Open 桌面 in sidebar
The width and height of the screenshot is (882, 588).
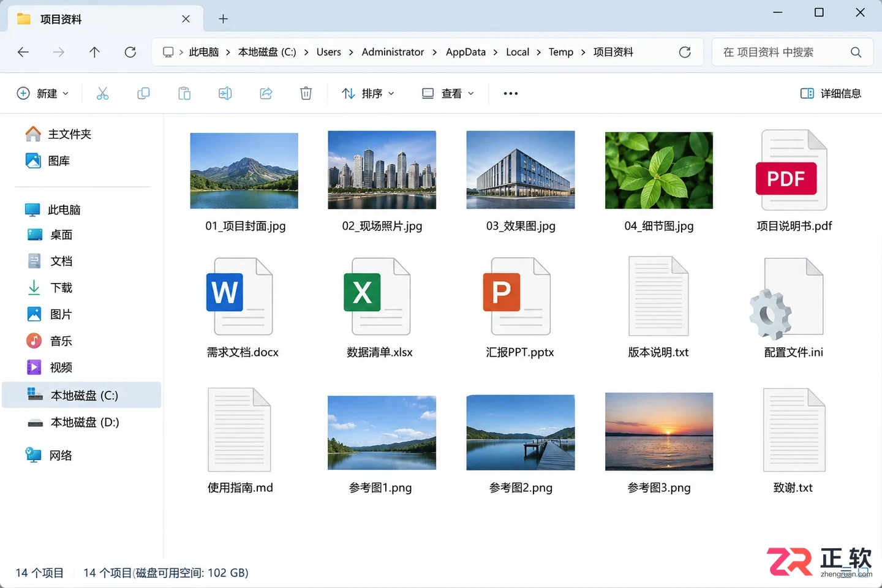(50, 235)
